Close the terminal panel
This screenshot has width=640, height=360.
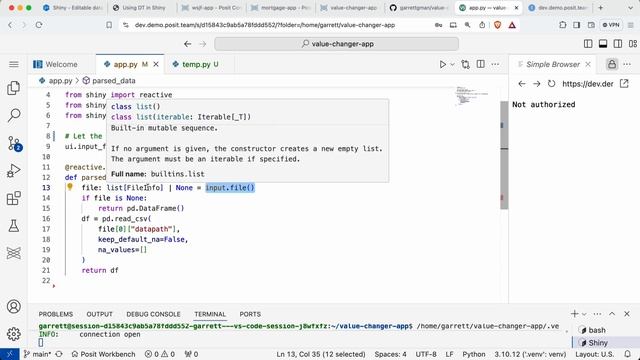(627, 313)
